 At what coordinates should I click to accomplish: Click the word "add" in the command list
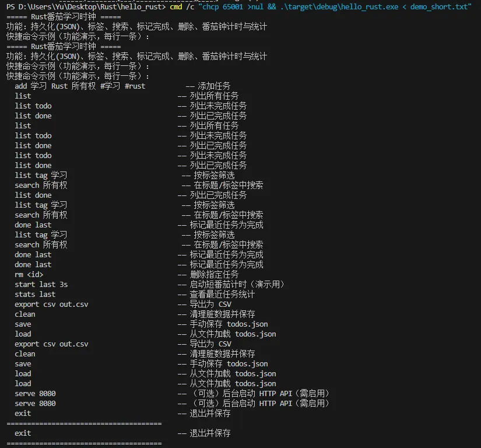[21, 86]
